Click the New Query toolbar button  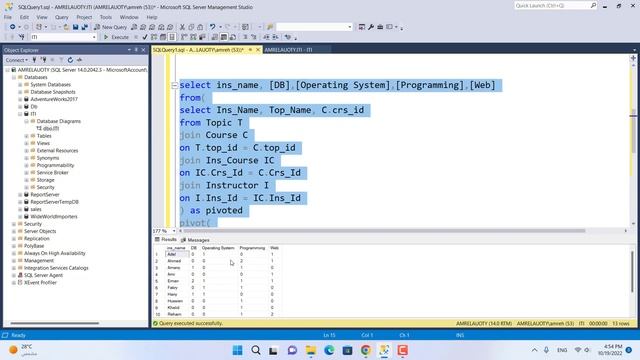pos(111,27)
